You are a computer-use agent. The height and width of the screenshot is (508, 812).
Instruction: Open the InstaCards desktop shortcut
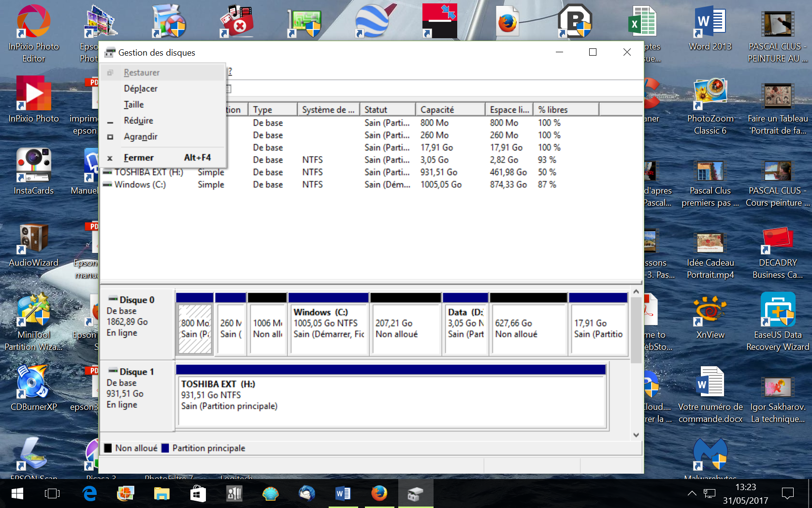click(34, 172)
